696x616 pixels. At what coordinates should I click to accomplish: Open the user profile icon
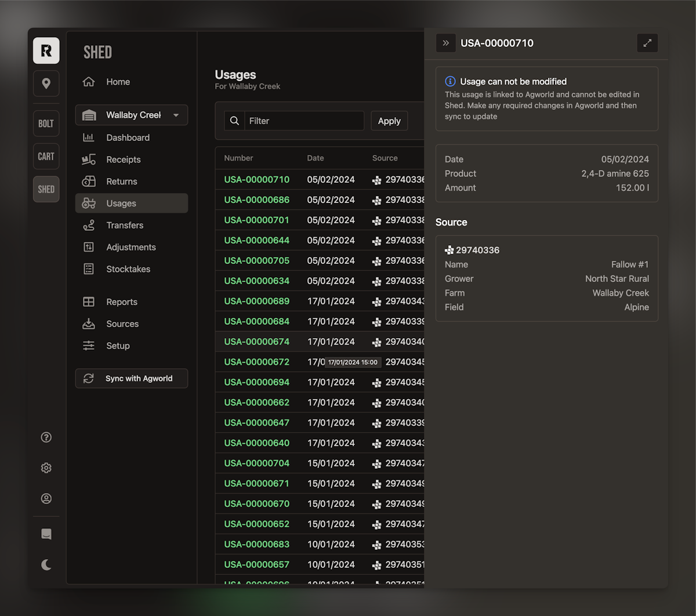[x=46, y=499]
